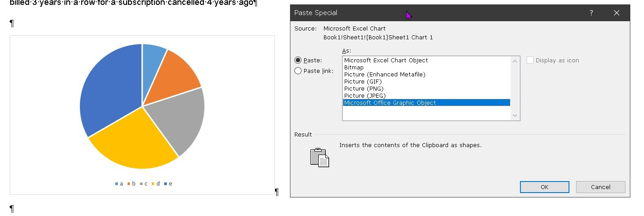
Task: Choose Microsoft Excel Chart Object format
Action: tap(386, 61)
